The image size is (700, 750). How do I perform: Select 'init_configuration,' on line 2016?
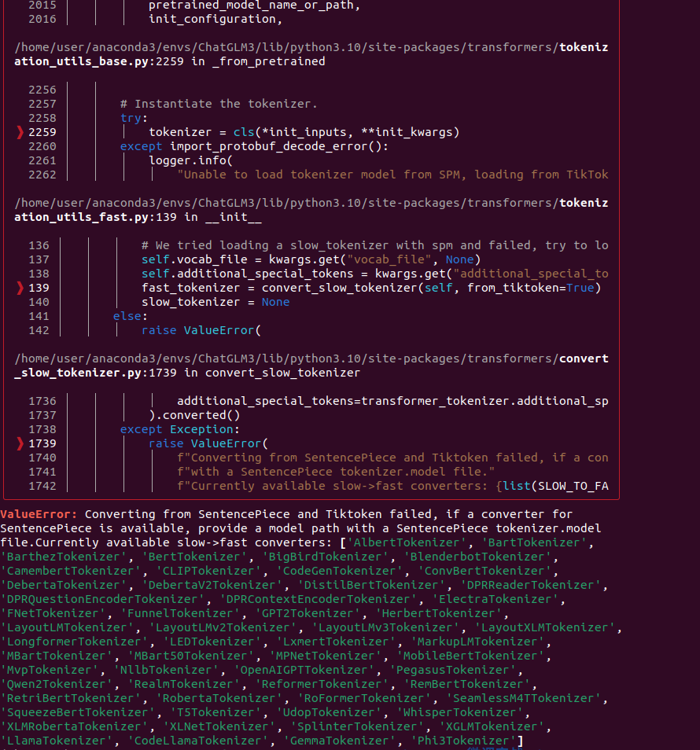(x=216, y=19)
